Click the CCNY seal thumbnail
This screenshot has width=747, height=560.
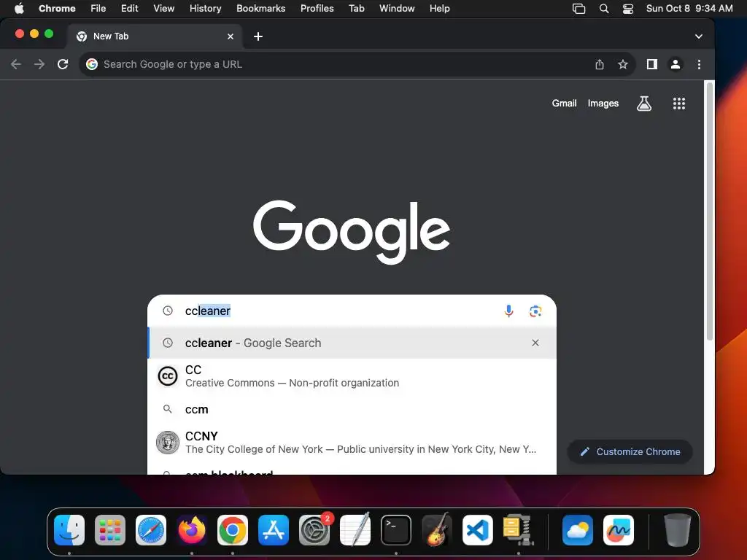click(168, 443)
